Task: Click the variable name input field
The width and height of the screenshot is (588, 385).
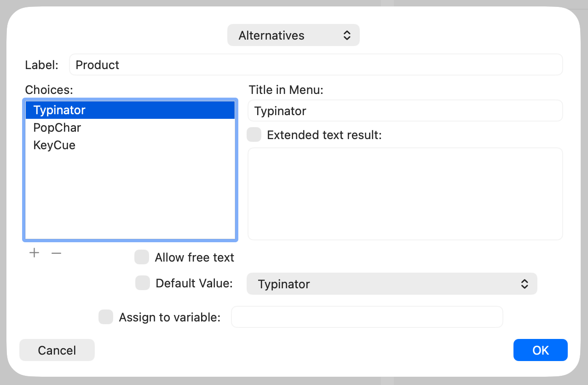Action: [x=367, y=316]
